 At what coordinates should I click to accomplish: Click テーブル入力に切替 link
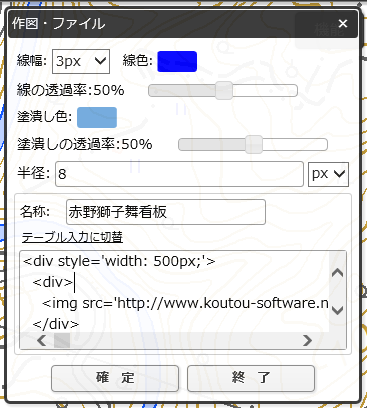pos(72,237)
